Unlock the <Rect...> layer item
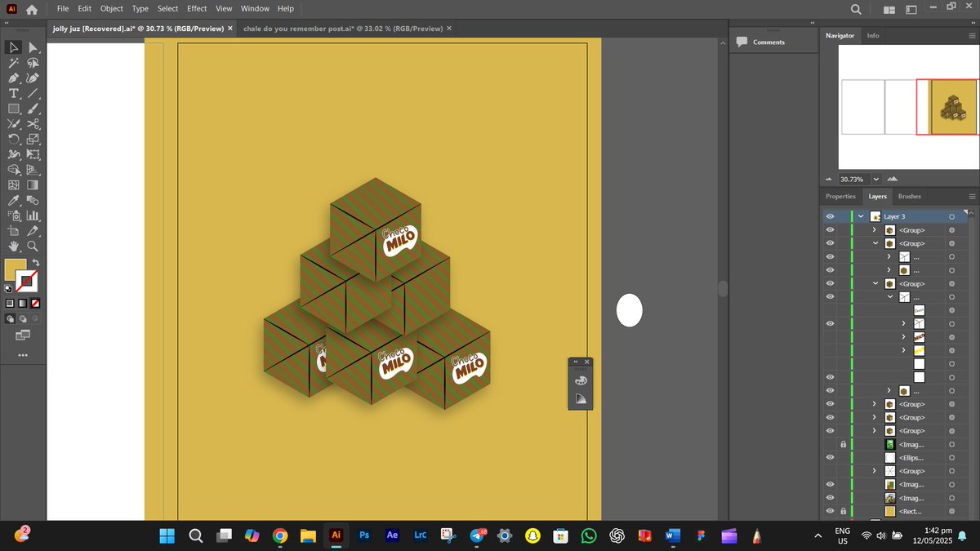 pyautogui.click(x=844, y=511)
